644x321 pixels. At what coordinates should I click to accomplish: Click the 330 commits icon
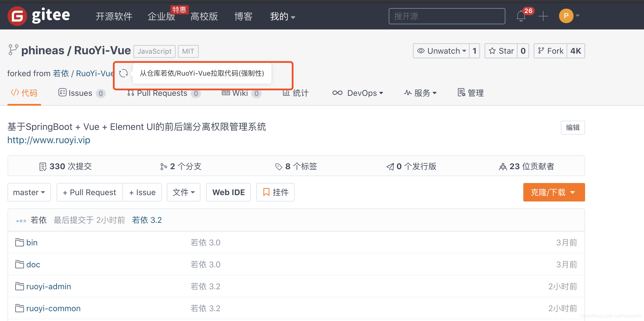coord(43,167)
